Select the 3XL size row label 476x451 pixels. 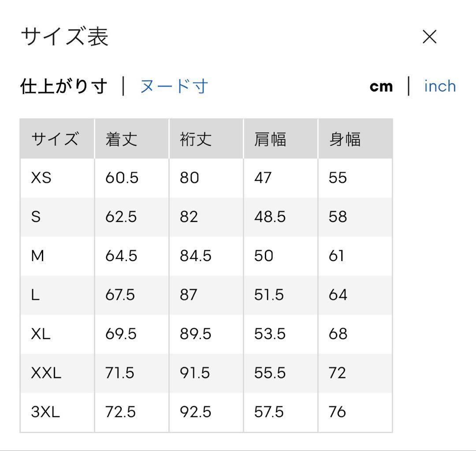45,412
